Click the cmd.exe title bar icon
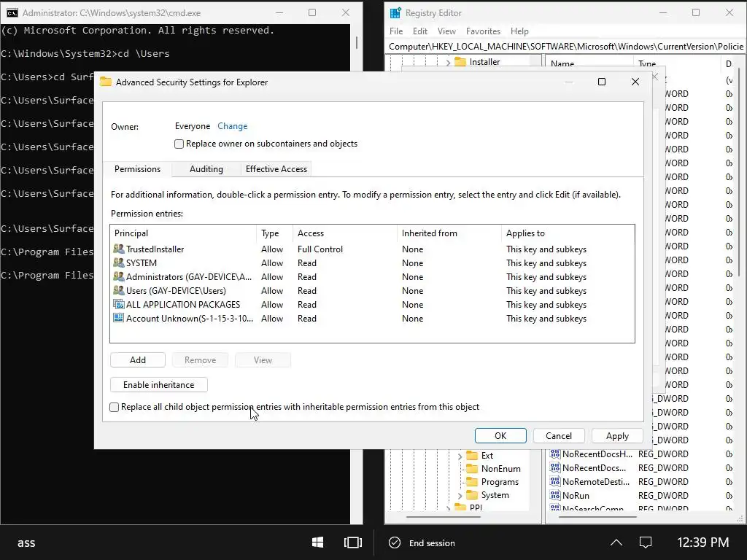This screenshot has height=560, width=747. pyautogui.click(x=12, y=13)
